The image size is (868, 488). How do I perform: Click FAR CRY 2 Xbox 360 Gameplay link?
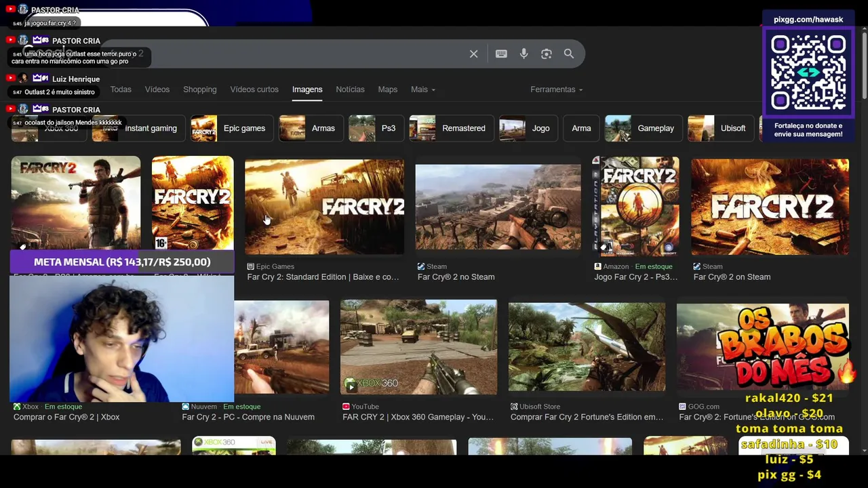point(418,417)
